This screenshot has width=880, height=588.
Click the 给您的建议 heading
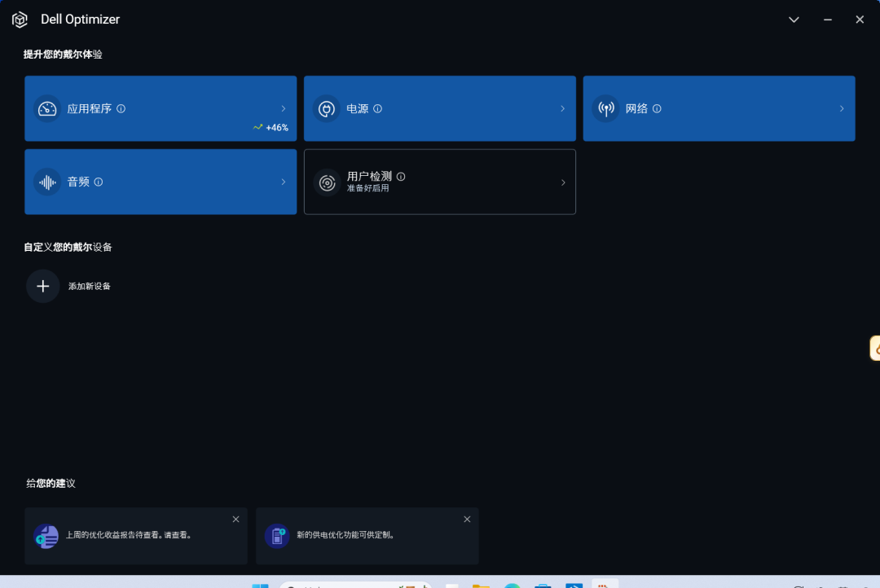[51, 484]
